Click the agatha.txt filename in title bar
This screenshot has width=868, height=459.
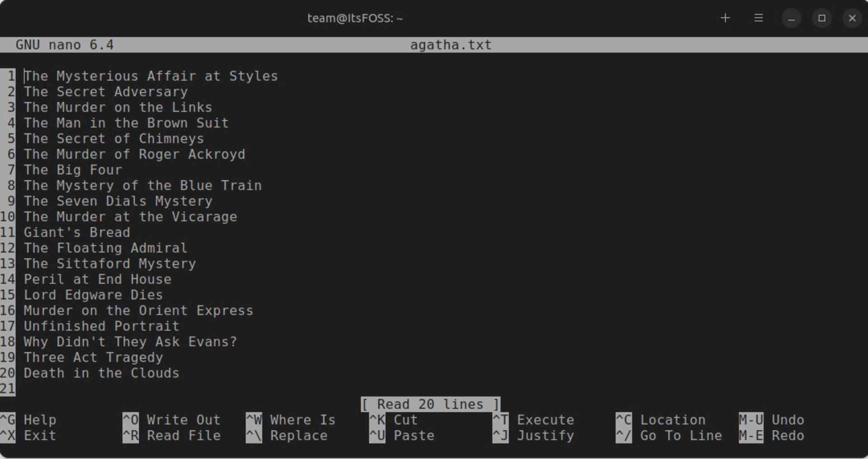pos(451,45)
